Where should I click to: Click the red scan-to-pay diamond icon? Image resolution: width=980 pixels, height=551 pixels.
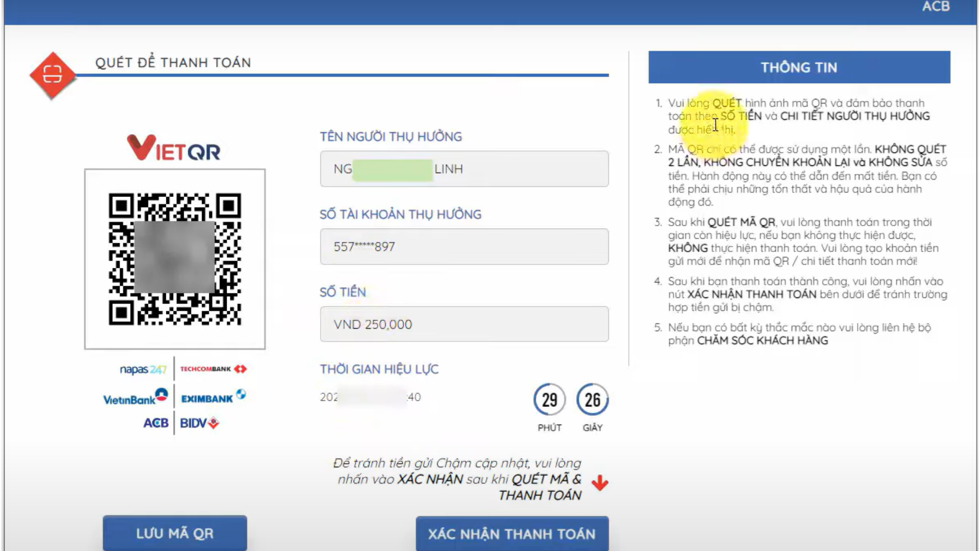pos(53,75)
